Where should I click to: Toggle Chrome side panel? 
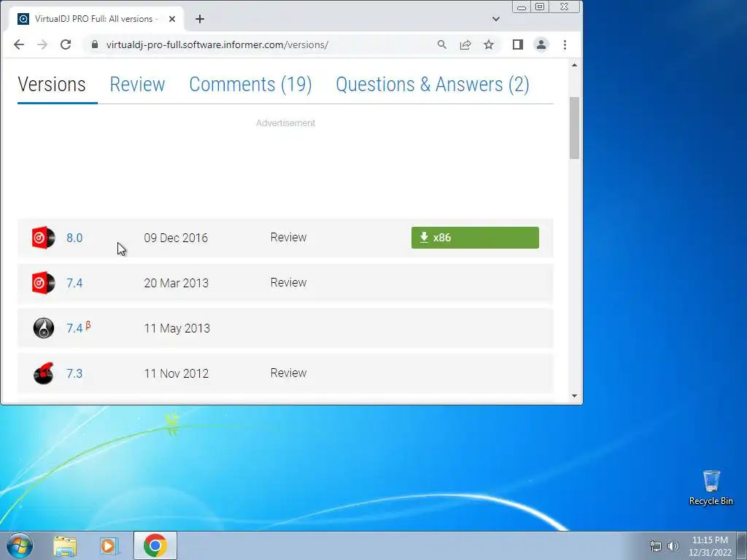click(518, 44)
